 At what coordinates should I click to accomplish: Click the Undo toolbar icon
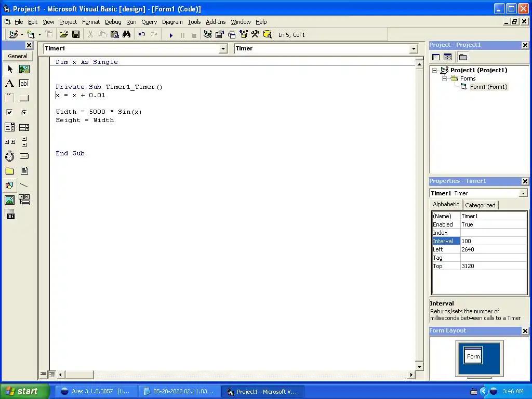142,35
